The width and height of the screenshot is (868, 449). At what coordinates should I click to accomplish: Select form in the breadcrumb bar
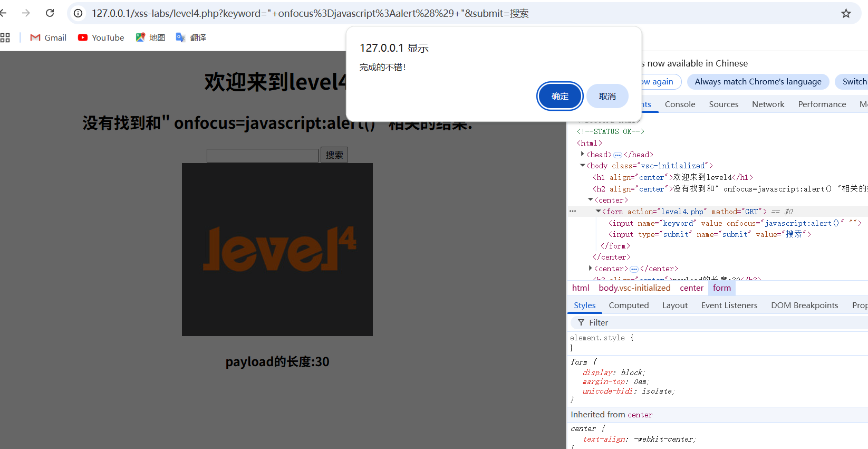(721, 288)
